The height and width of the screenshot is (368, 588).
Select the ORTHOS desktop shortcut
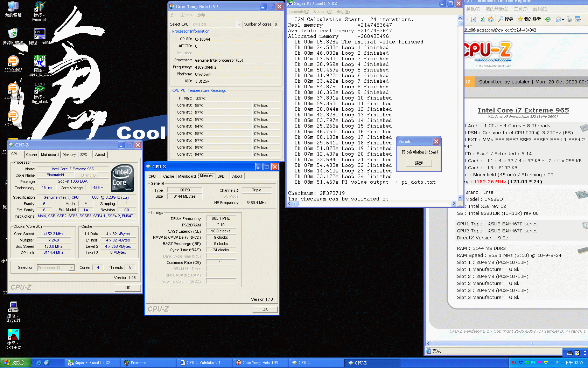[13, 339]
